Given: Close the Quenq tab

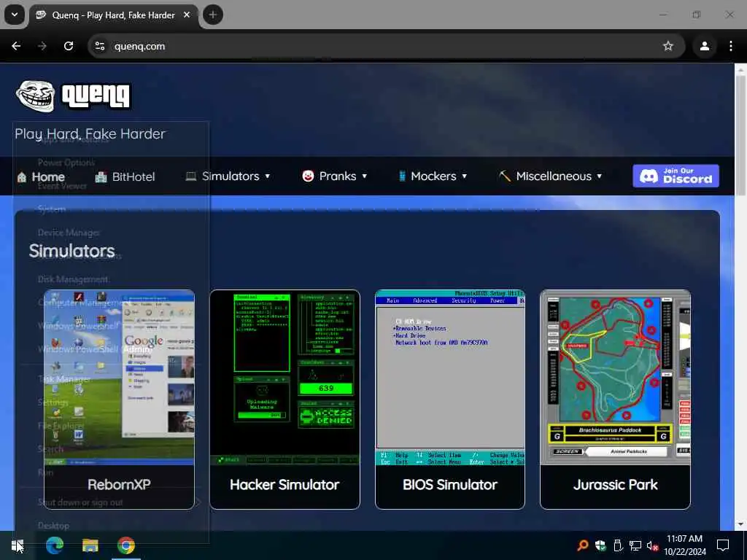Looking at the screenshot, I should [187, 15].
